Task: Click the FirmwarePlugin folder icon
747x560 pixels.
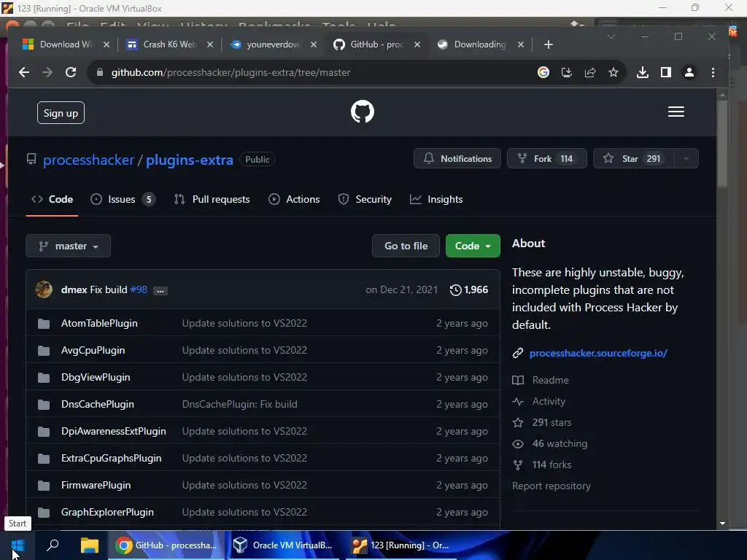Action: pyautogui.click(x=44, y=486)
